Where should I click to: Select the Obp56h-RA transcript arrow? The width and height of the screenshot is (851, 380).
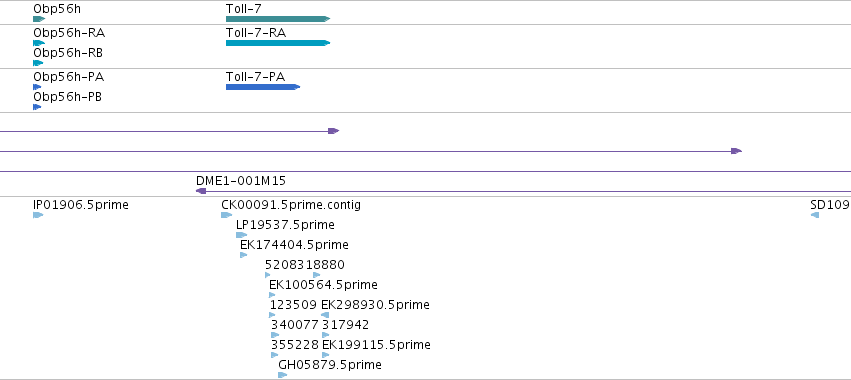[39, 43]
